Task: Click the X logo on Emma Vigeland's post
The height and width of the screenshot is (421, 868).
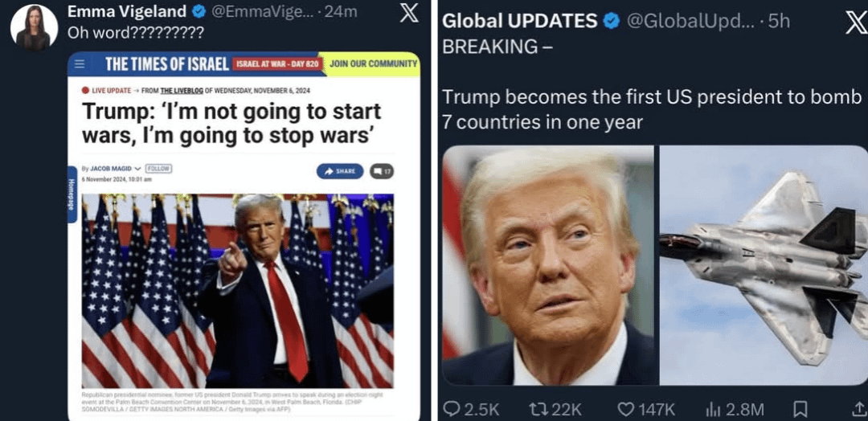Action: coord(409,14)
